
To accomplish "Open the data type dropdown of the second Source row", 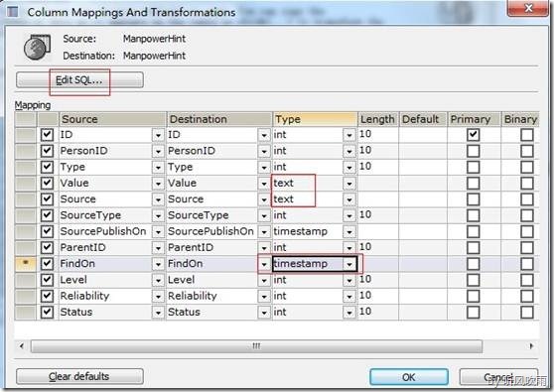I will click(x=349, y=199).
